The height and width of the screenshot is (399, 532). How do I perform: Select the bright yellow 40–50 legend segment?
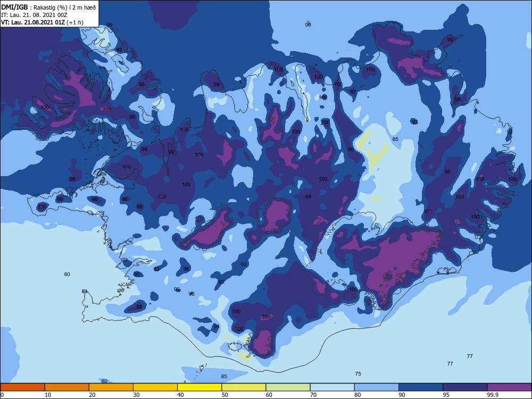tap(199, 387)
